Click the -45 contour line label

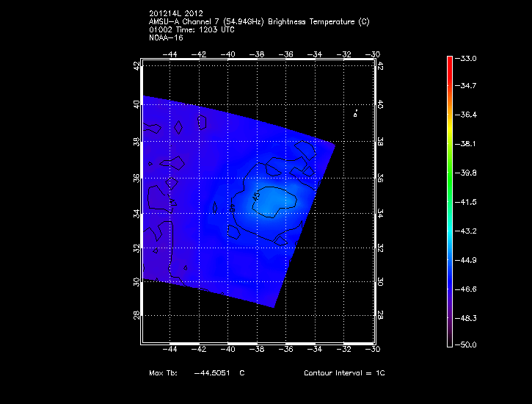[x=255, y=197]
